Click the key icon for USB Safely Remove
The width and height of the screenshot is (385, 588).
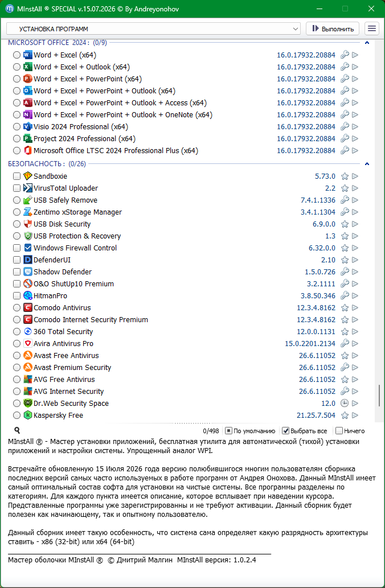pyautogui.click(x=345, y=200)
